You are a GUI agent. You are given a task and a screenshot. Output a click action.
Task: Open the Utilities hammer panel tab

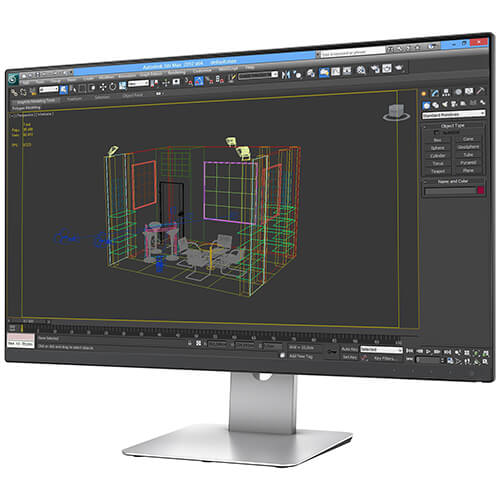tap(480, 91)
